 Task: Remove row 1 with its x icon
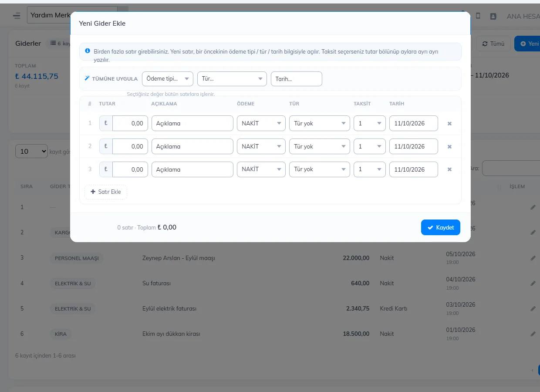coord(449,124)
